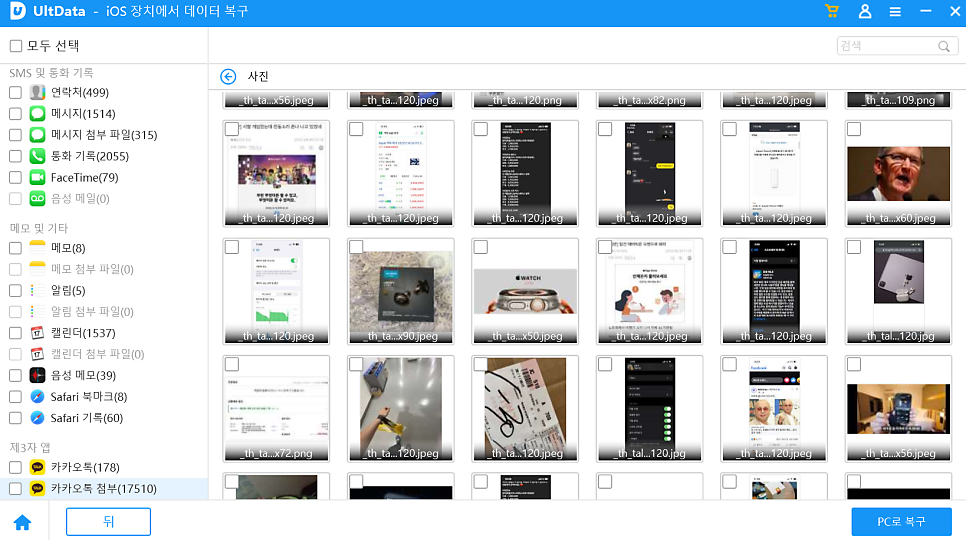
Task: Click th_ta...x90.jpeg file name
Action: click(x=402, y=336)
